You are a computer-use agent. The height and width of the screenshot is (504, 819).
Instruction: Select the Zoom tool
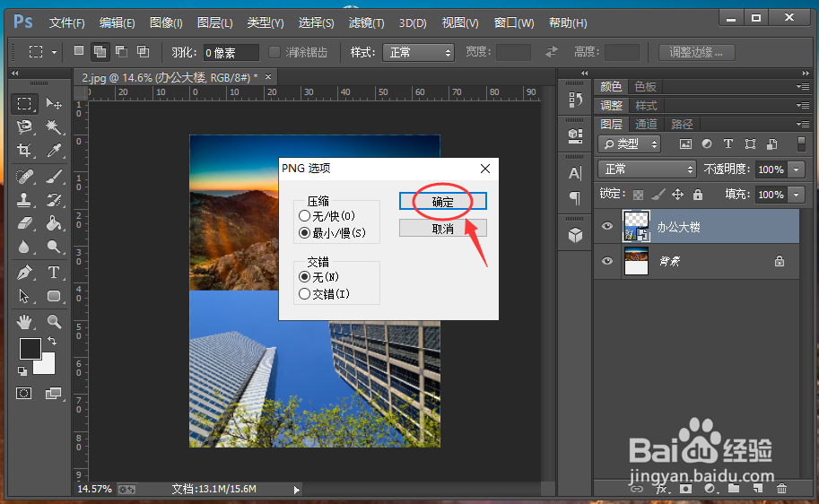click(x=54, y=321)
